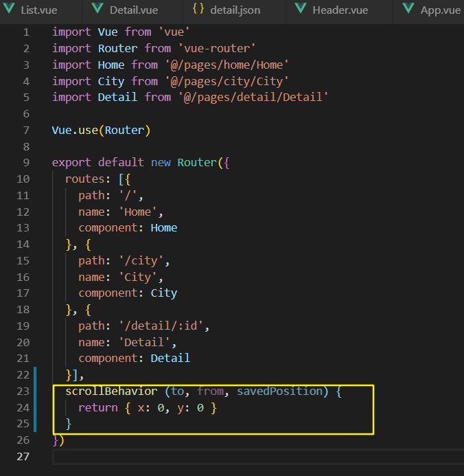464x476 pixels.
Task: Click the Vue icon on Header.vue tab
Action: pos(301,8)
